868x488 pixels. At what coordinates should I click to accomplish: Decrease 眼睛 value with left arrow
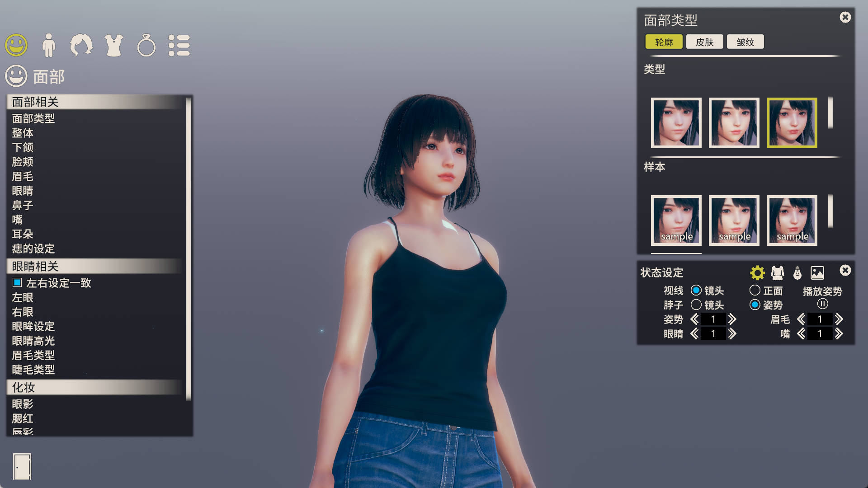[x=695, y=334]
